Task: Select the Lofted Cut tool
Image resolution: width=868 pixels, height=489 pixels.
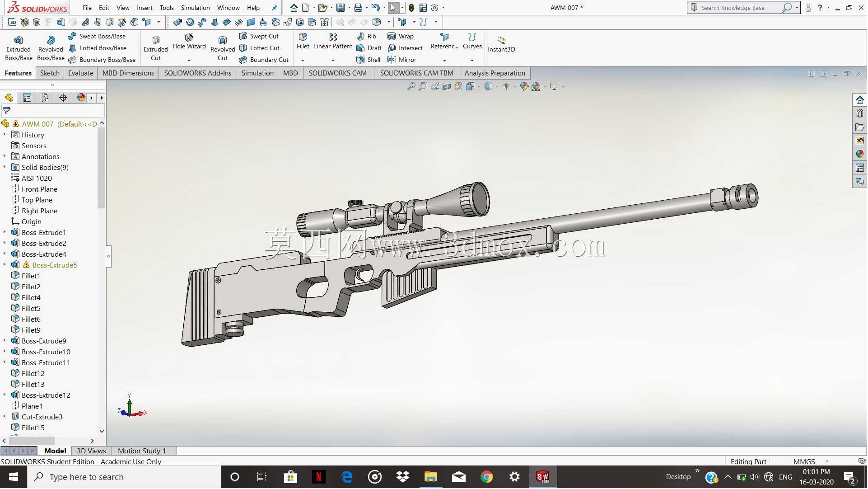Action: click(259, 48)
